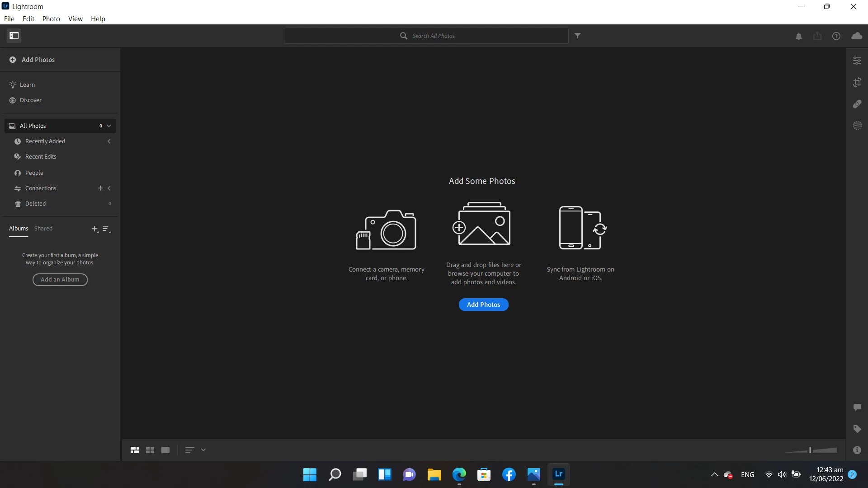Collapse the All Photos section

tap(109, 126)
